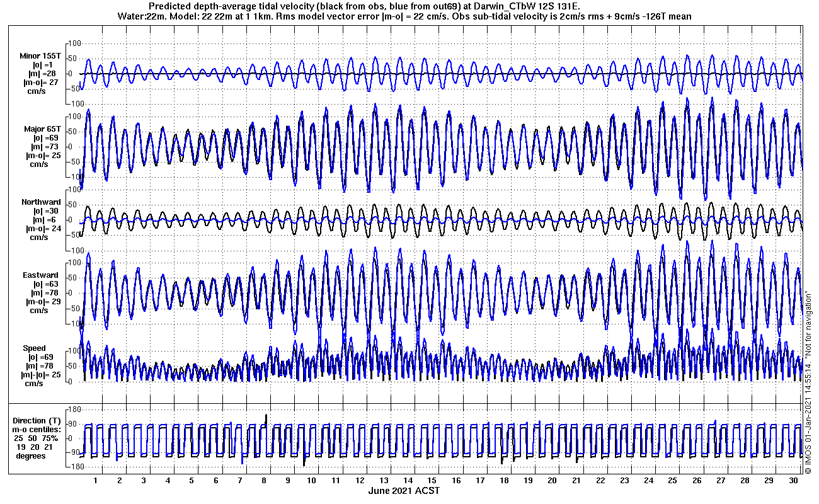This screenshot has height=504, width=819.
Task: Click the '|m-o|= 27' value under Minor
Action: pyautogui.click(x=42, y=82)
